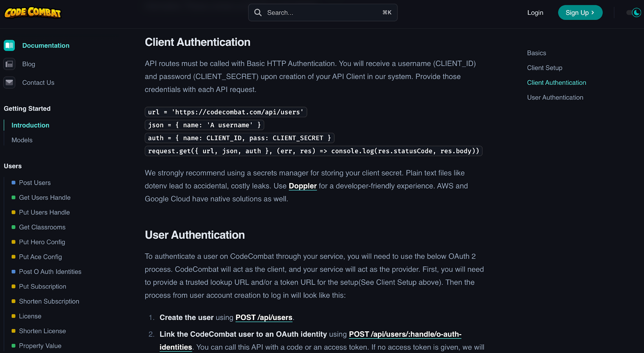Open the Models page

click(x=22, y=140)
